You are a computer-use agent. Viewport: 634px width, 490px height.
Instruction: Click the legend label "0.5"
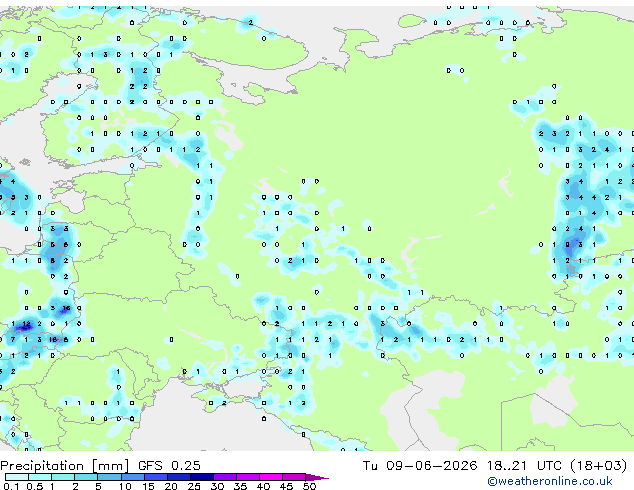point(35,486)
